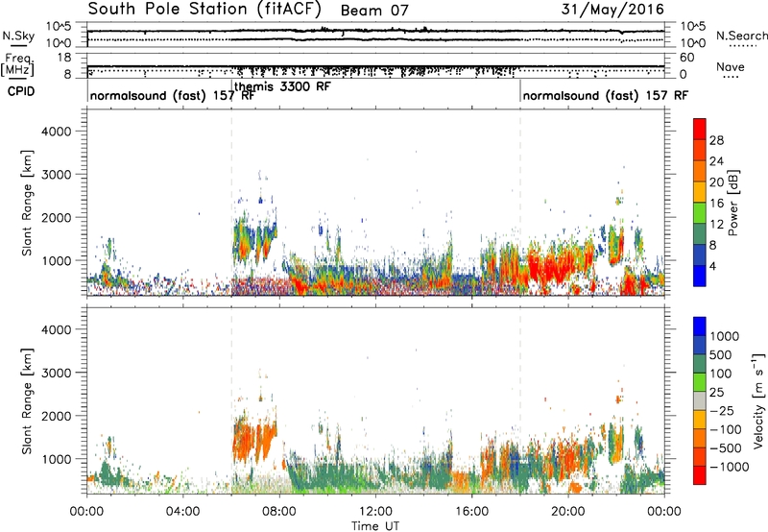Click the N.Search legend label
This screenshot has width=768, height=532.
(742, 36)
